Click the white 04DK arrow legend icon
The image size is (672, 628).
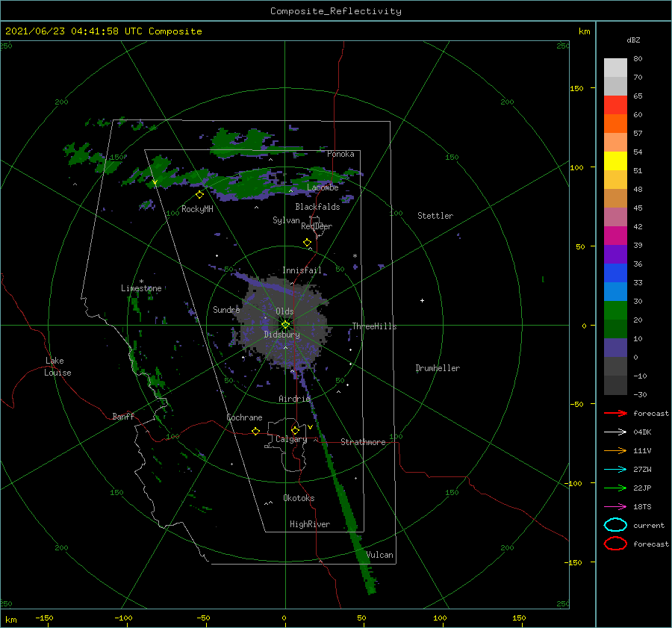point(615,432)
